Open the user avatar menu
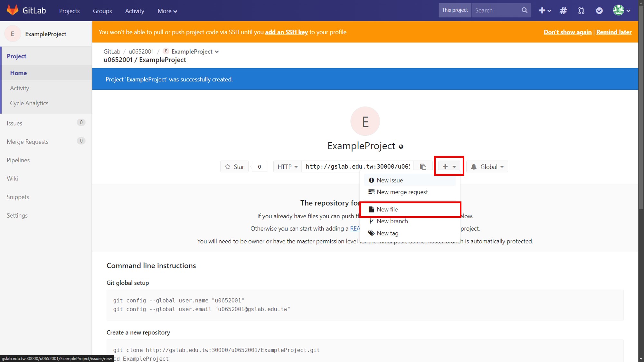 coord(621,10)
